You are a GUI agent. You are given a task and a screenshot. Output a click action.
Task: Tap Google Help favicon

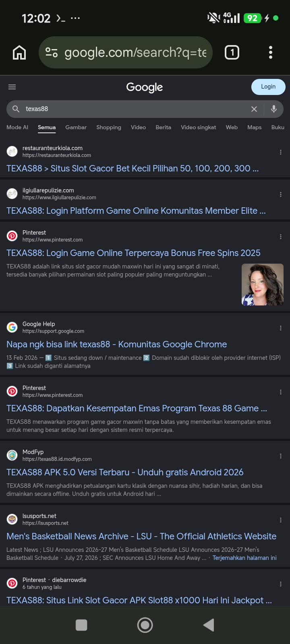click(12, 327)
